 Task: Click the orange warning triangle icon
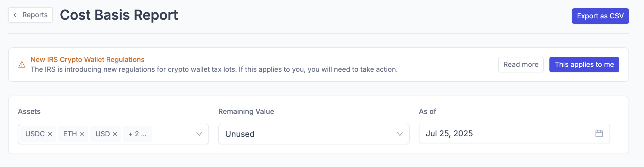click(x=22, y=65)
